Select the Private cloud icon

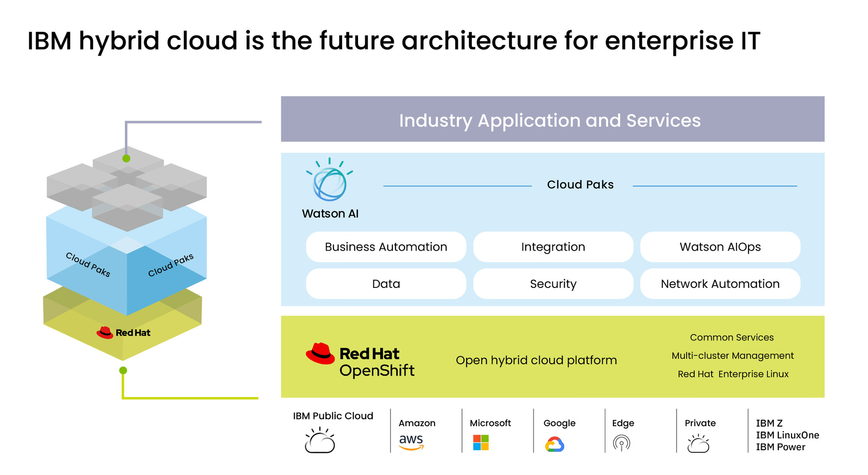698,443
